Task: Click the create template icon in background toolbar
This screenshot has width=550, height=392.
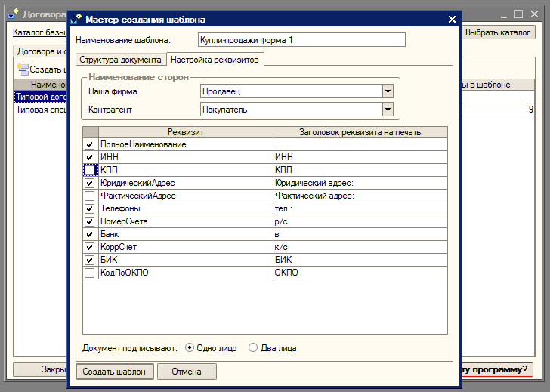Action: coord(23,69)
